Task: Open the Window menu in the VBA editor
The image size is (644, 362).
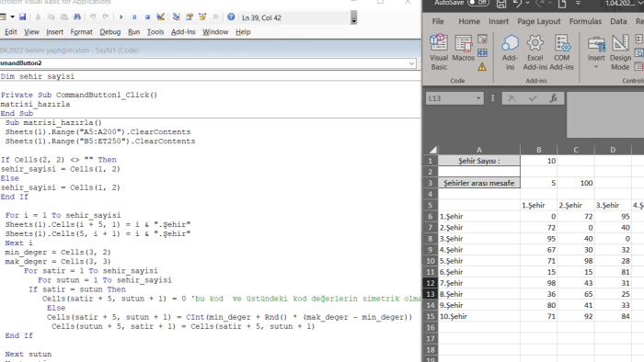Action: (215, 31)
